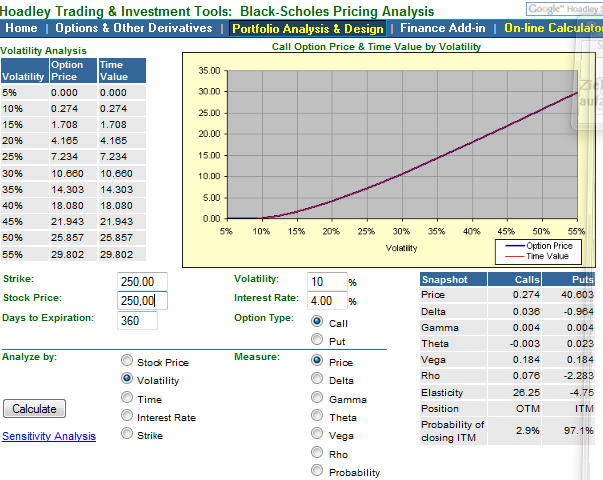Select the Price measure

point(317,360)
